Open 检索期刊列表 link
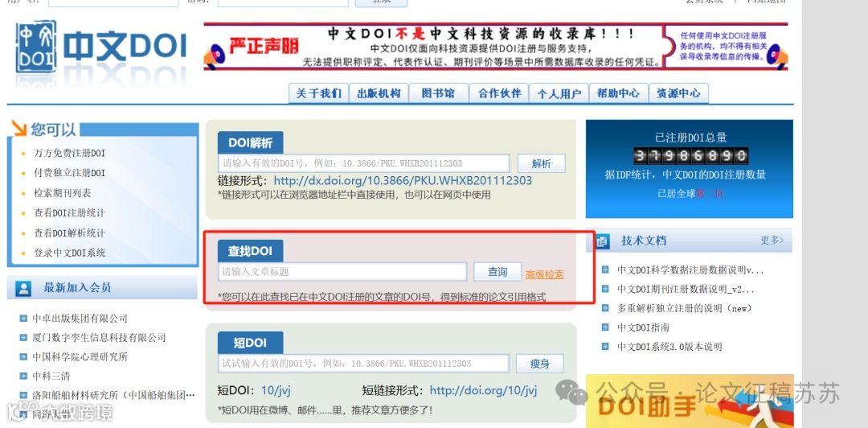 point(63,193)
